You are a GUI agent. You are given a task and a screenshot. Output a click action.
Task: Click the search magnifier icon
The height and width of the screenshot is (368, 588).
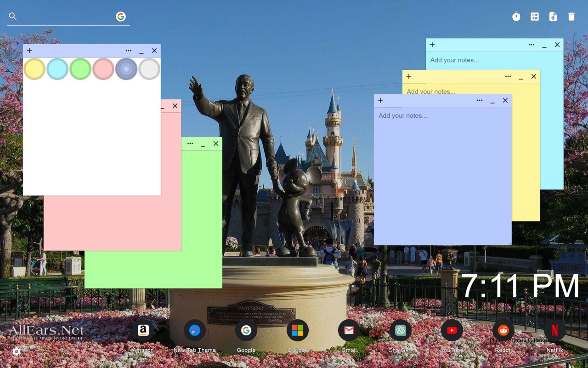pos(13,17)
